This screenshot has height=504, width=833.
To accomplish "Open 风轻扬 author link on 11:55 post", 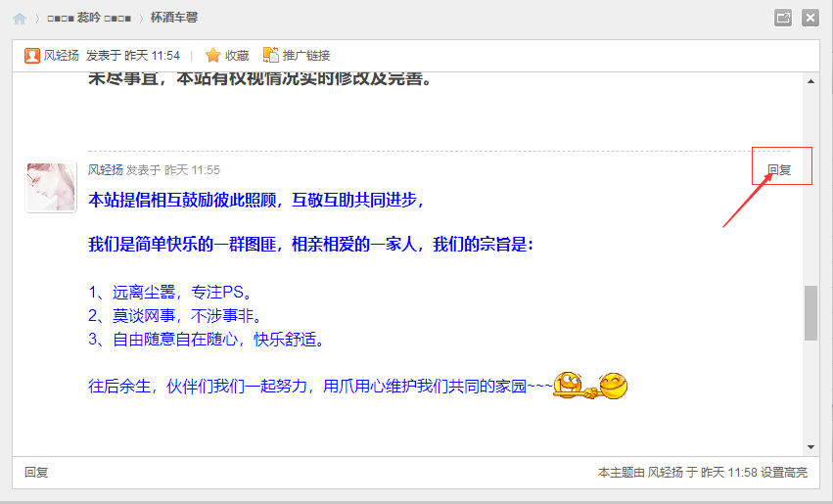I will (105, 170).
